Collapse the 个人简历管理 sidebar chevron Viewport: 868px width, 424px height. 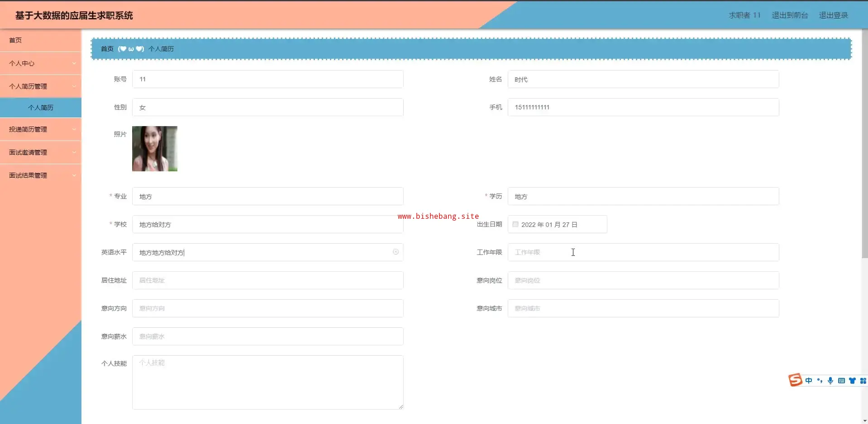74,86
